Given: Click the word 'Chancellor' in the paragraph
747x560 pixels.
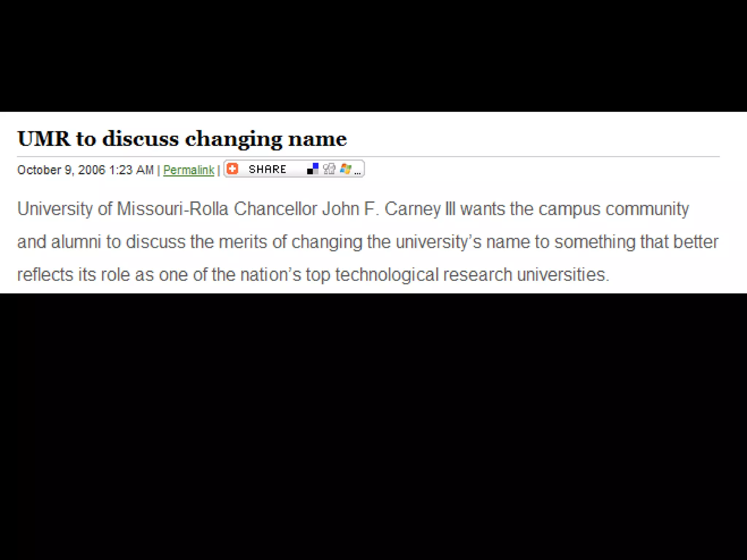Looking at the screenshot, I should (x=275, y=209).
